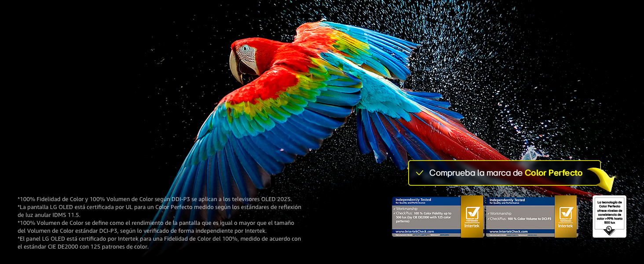This screenshot has height=264, width=644.
Task: Check the Workmanship item on the Color Volume label
Action: [501, 213]
